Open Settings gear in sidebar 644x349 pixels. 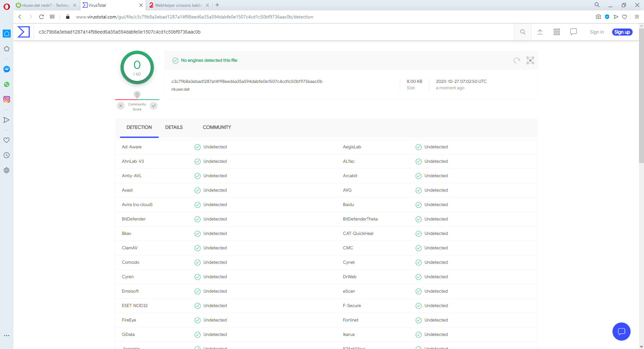(x=7, y=170)
